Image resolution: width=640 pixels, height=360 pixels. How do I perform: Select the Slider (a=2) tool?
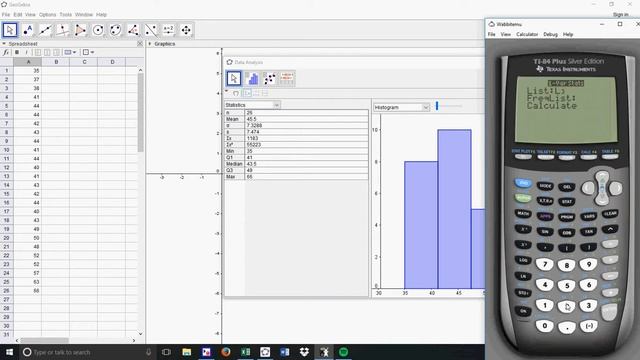coord(168,30)
